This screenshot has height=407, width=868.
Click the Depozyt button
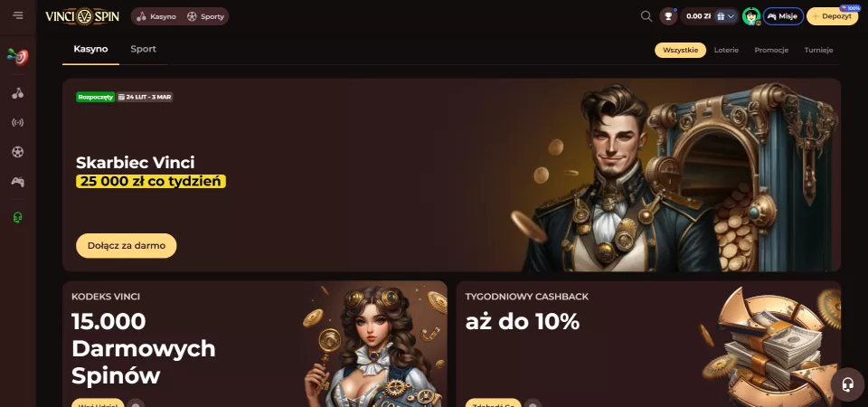pos(832,16)
